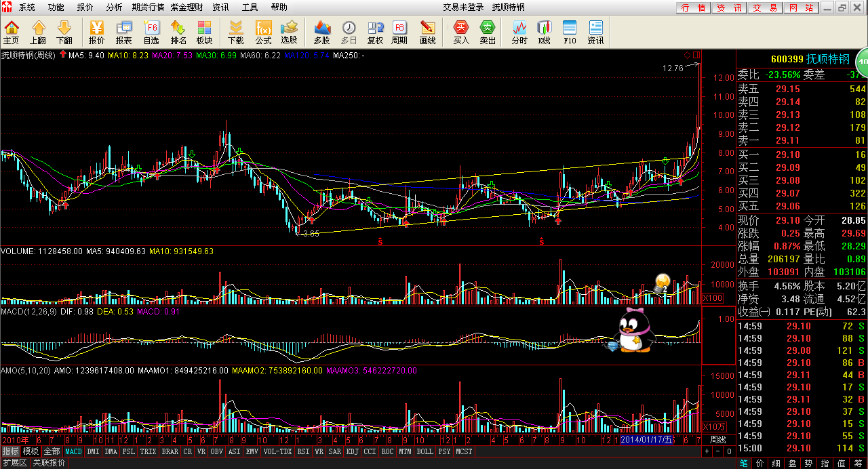Open the F10 company info icon
The height and width of the screenshot is (469, 868).
point(570,32)
